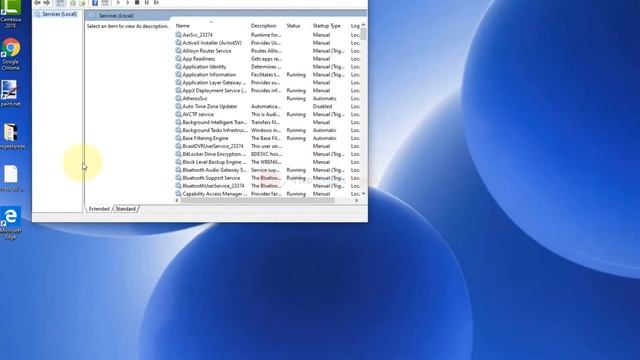This screenshot has height=360, width=640.
Task: Switch to the Standard tab
Action: coord(125,209)
